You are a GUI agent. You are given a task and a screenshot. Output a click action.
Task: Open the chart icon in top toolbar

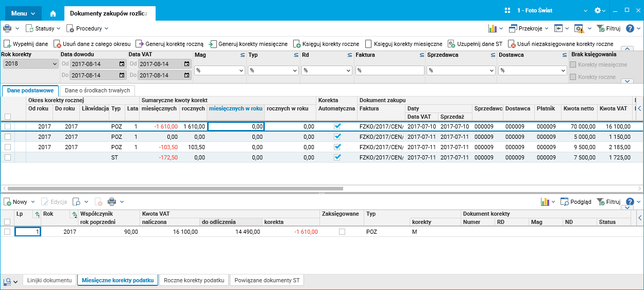click(492, 28)
